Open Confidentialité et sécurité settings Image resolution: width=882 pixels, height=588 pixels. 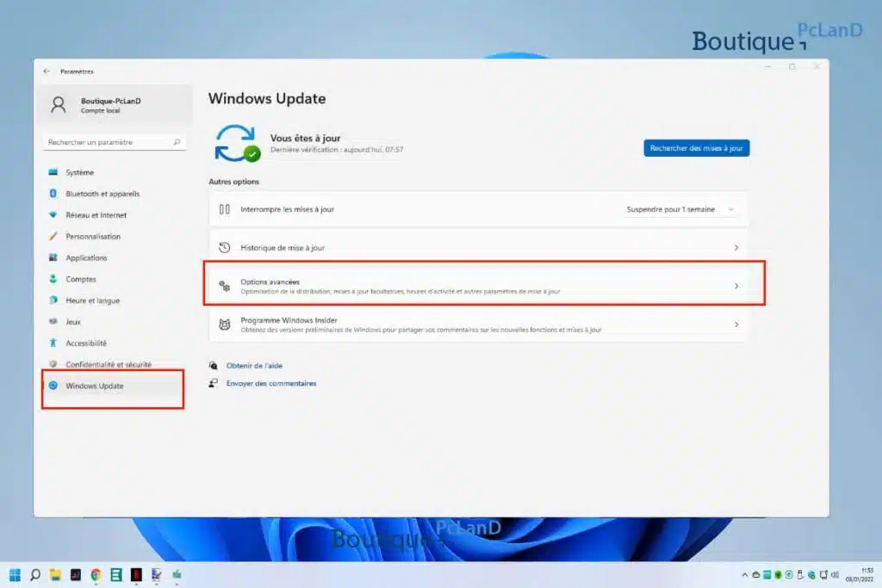tap(115, 365)
